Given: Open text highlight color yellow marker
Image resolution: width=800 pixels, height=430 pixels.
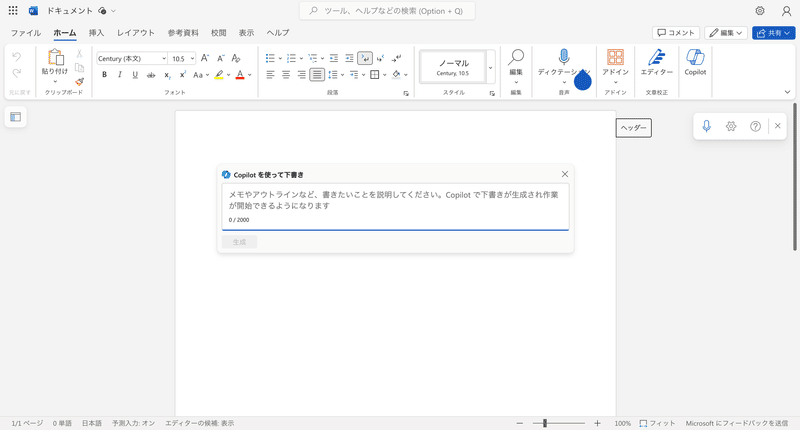Looking at the screenshot, I should pyautogui.click(x=219, y=75).
